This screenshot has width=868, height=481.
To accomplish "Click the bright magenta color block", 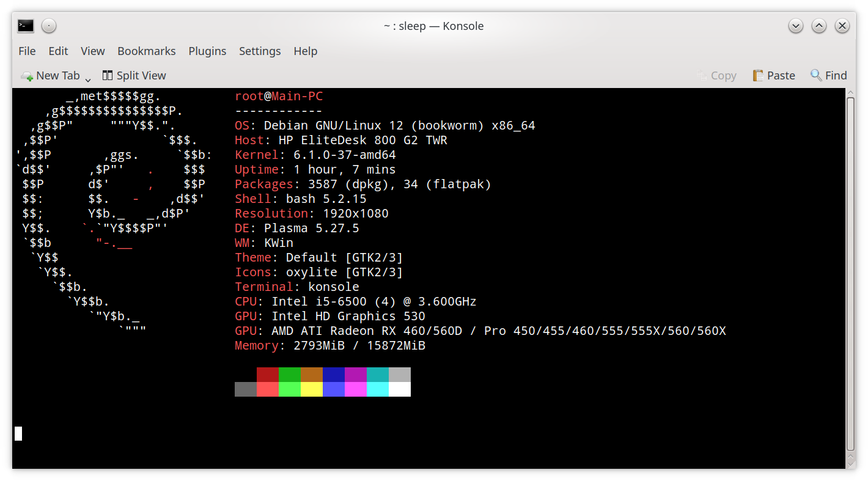I will click(356, 389).
